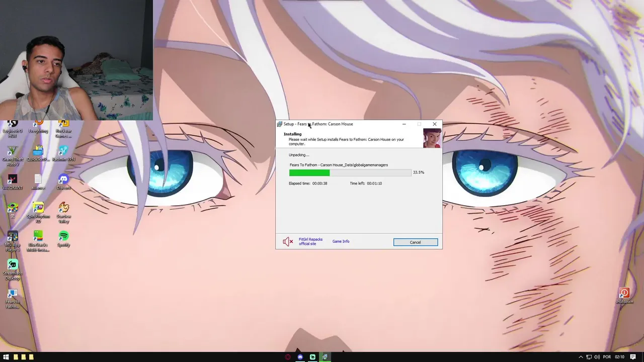The image size is (644, 362).
Task: Open the Opera GX taskbar icon
Action: click(x=288, y=357)
